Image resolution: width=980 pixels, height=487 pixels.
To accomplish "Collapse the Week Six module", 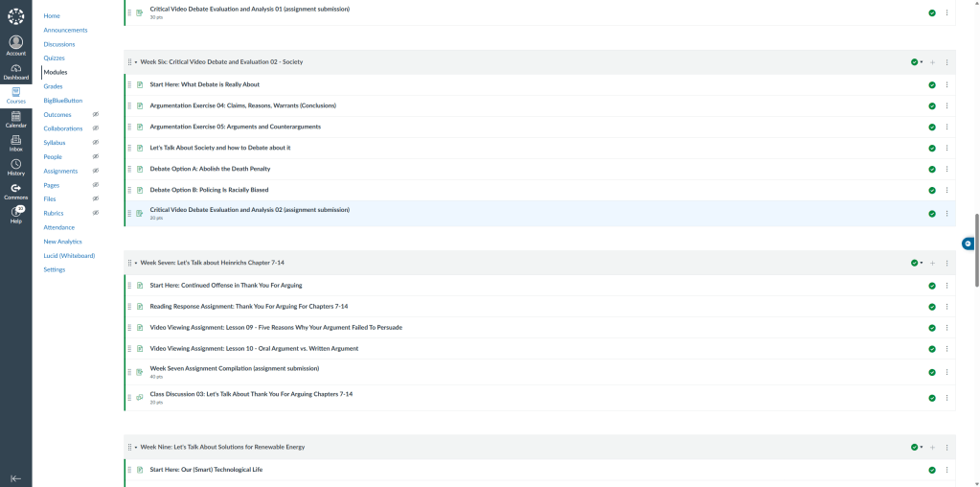I will click(x=136, y=62).
